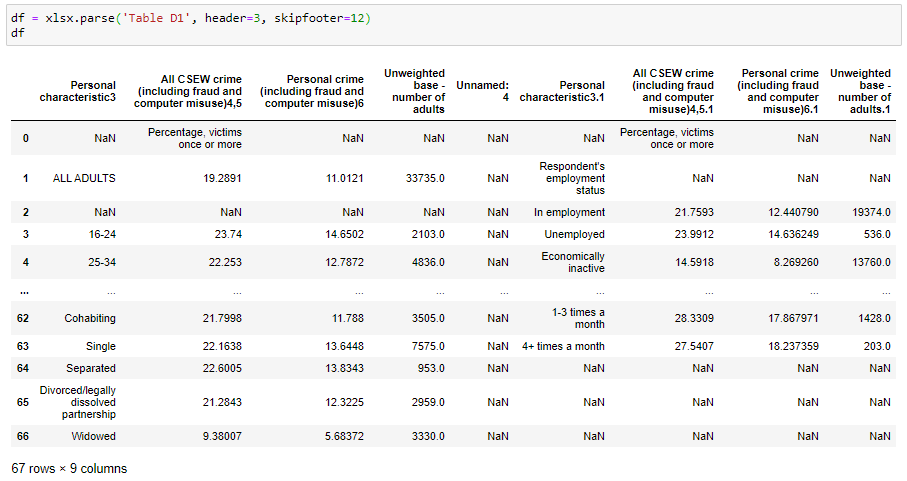This screenshot has width=907, height=481.
Task: Click the 'Single' cell
Action: [x=101, y=346]
